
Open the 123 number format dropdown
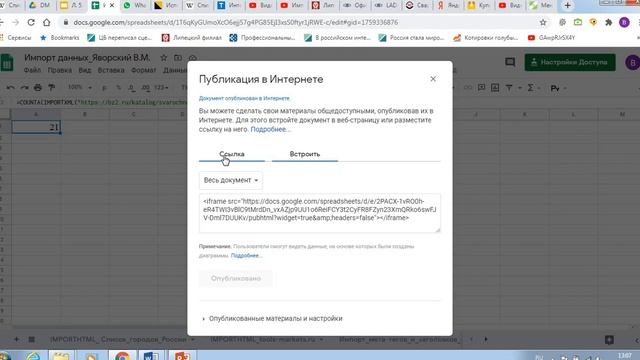tap(162, 87)
